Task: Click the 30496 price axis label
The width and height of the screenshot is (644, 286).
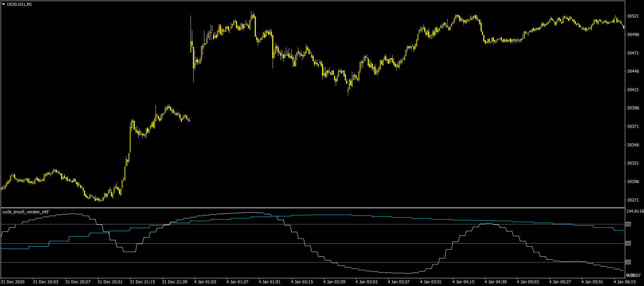Action: pyautogui.click(x=633, y=35)
